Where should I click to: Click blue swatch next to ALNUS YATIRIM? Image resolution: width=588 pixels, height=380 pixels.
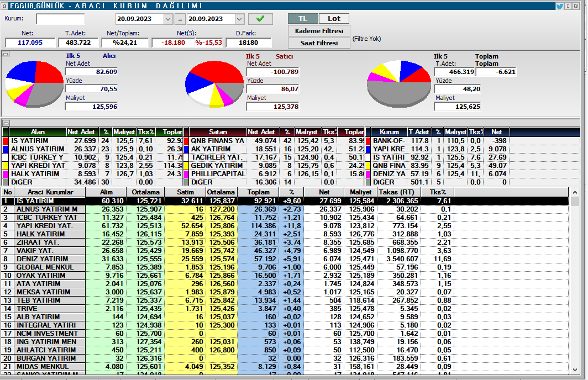click(x=6, y=149)
